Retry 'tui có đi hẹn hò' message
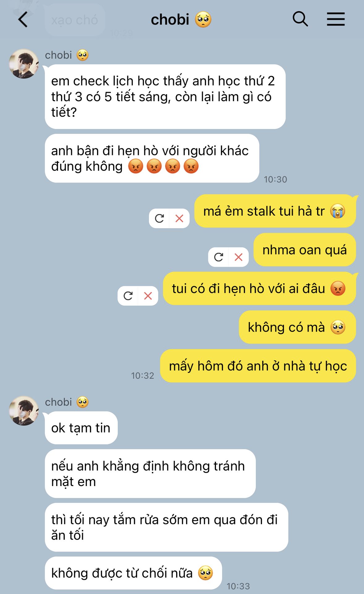Screen dimensions: 364x594 pos(128,296)
